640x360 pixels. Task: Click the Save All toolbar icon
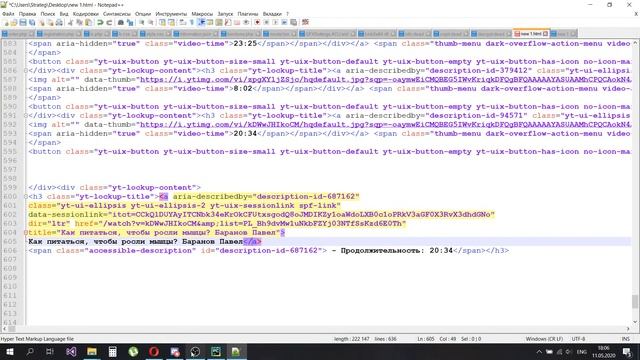[x=32, y=22]
